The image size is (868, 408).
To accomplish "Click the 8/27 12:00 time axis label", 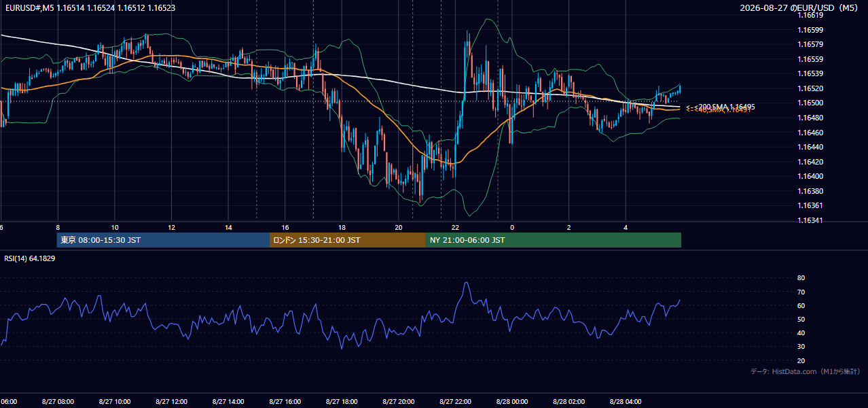I will tap(171, 402).
